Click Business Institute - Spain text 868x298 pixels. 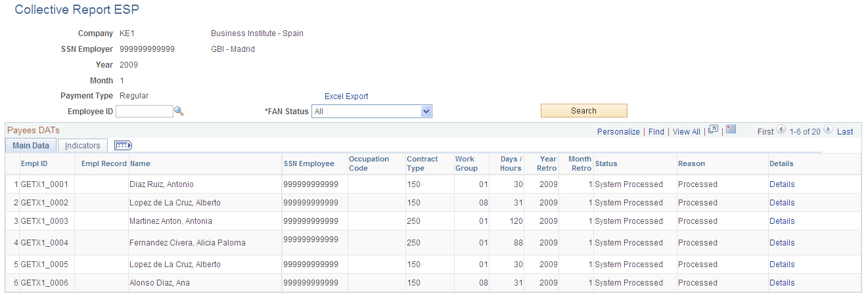[x=257, y=33]
